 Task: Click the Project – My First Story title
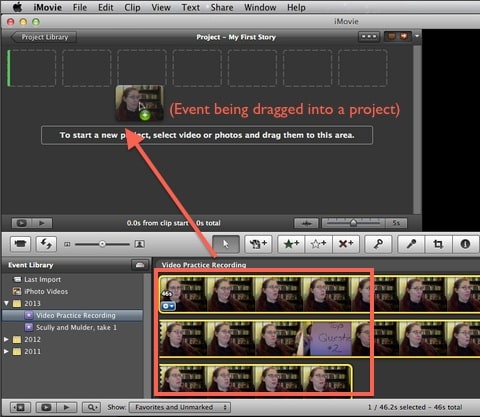click(x=236, y=37)
